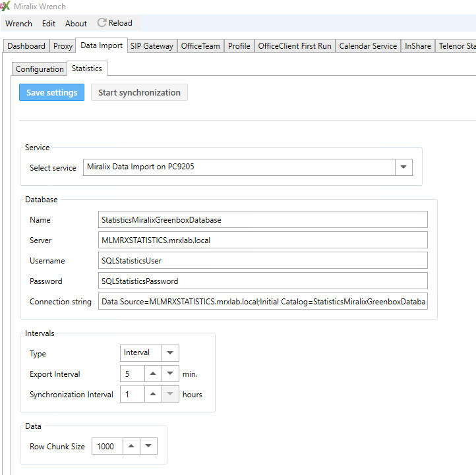
Task: Open the OfficeTeam tab
Action: pyautogui.click(x=200, y=46)
